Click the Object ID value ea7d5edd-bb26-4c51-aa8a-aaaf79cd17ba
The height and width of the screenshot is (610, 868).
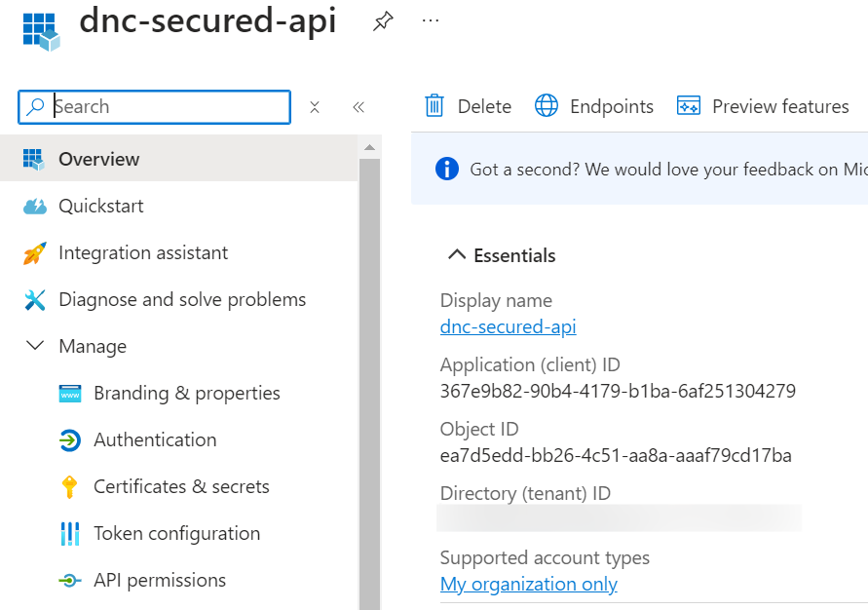616,455
